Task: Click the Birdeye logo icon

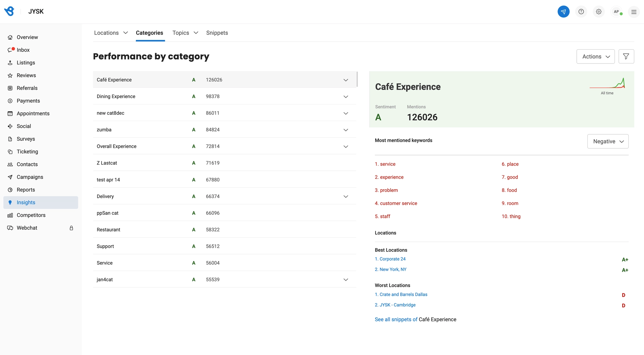Action: coord(9,11)
